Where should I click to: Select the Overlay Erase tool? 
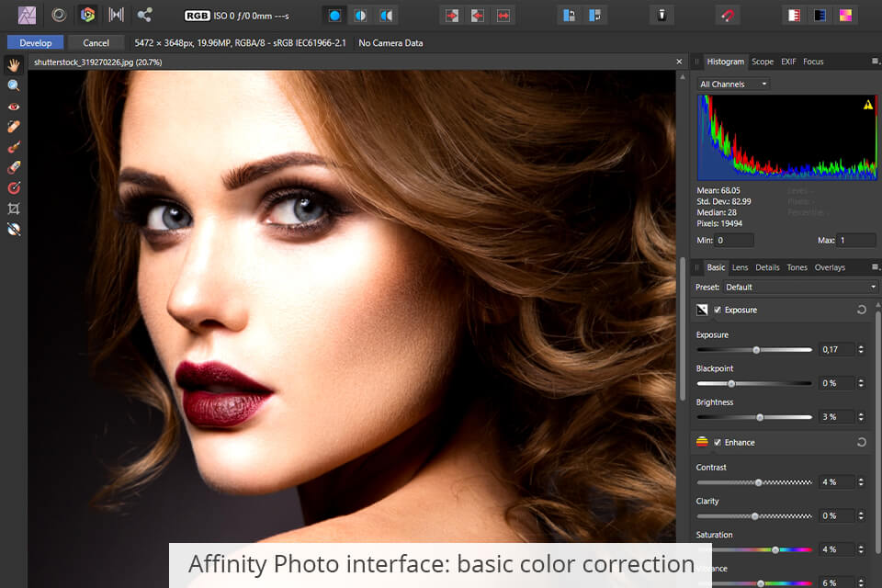tap(14, 167)
